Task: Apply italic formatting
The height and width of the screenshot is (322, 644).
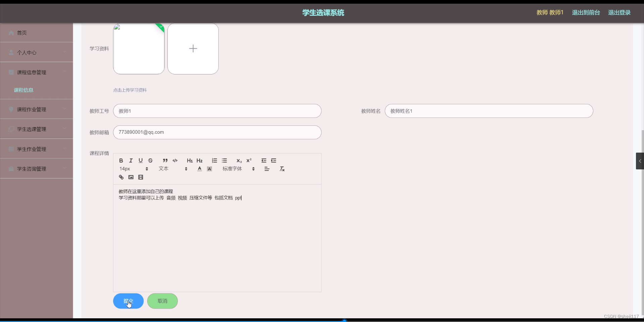Action: point(131,161)
